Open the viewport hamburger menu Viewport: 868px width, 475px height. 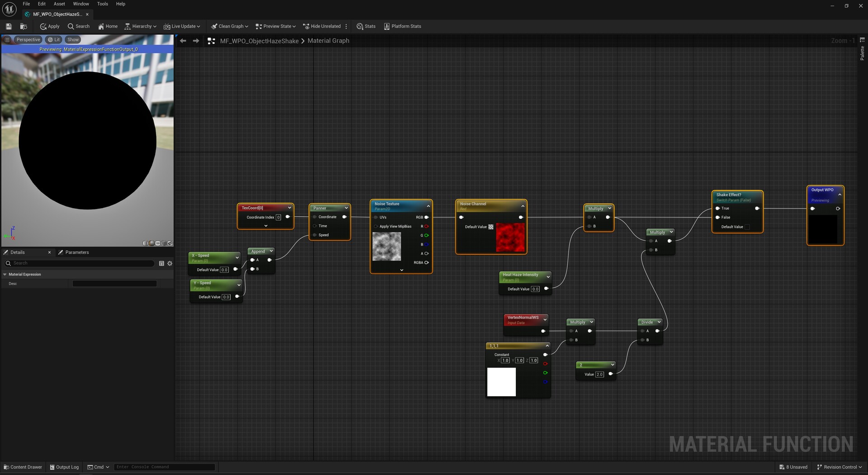click(x=7, y=40)
